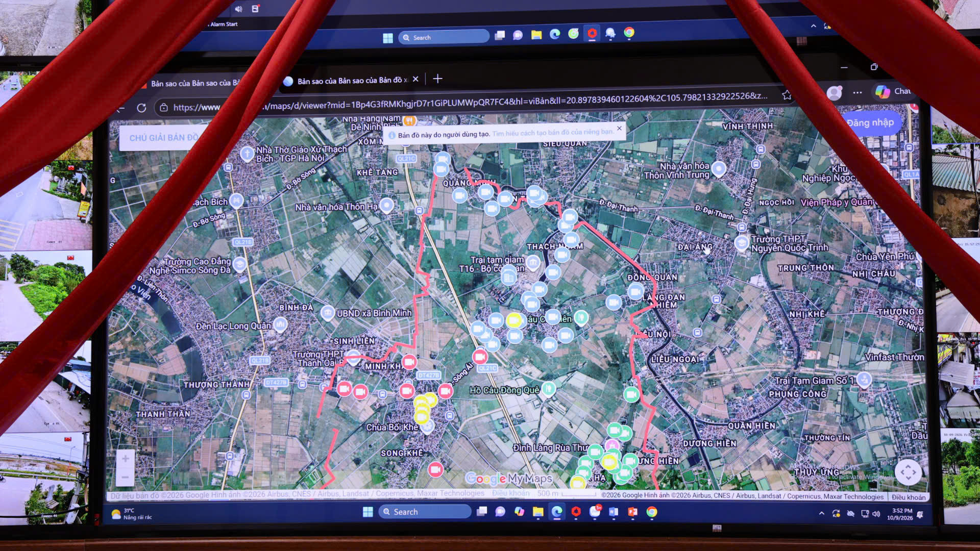Screen dimensions: 980x551
Task: Toggle fullscreen map view
Action: pos(908,472)
